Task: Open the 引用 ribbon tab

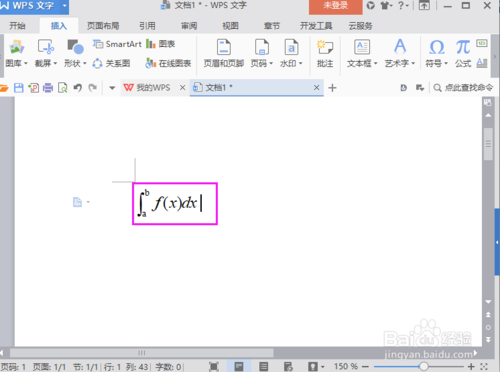Action: [x=147, y=26]
